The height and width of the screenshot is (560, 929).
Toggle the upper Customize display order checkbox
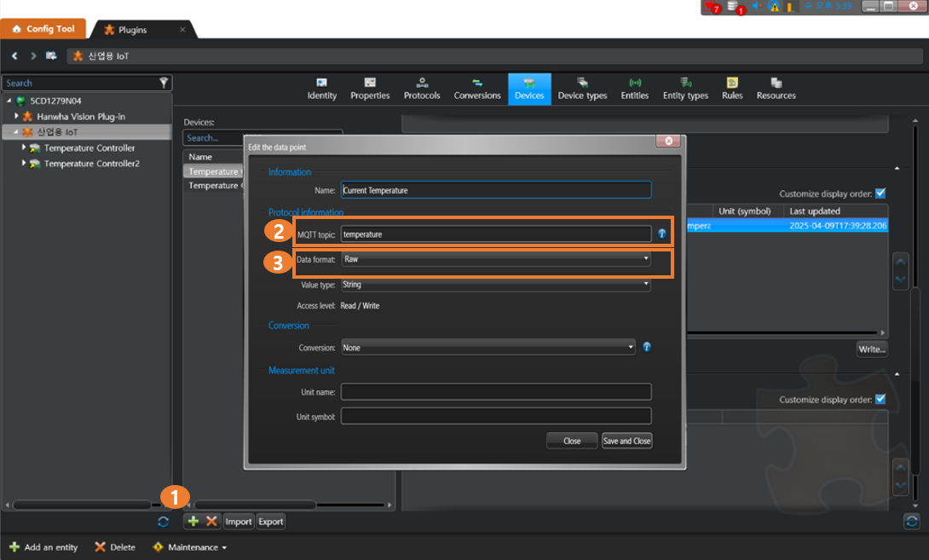[x=880, y=193]
